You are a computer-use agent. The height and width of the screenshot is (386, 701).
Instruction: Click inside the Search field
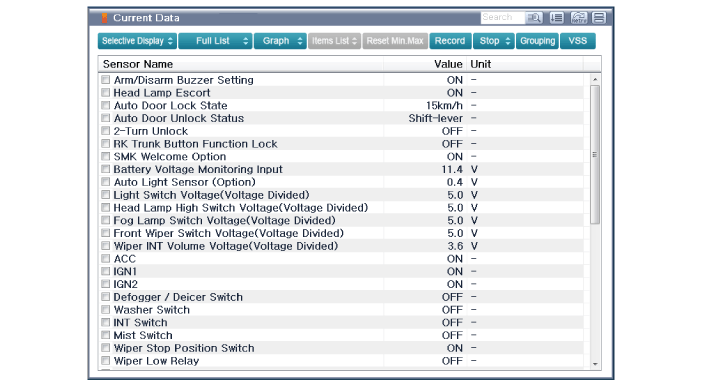click(x=503, y=17)
